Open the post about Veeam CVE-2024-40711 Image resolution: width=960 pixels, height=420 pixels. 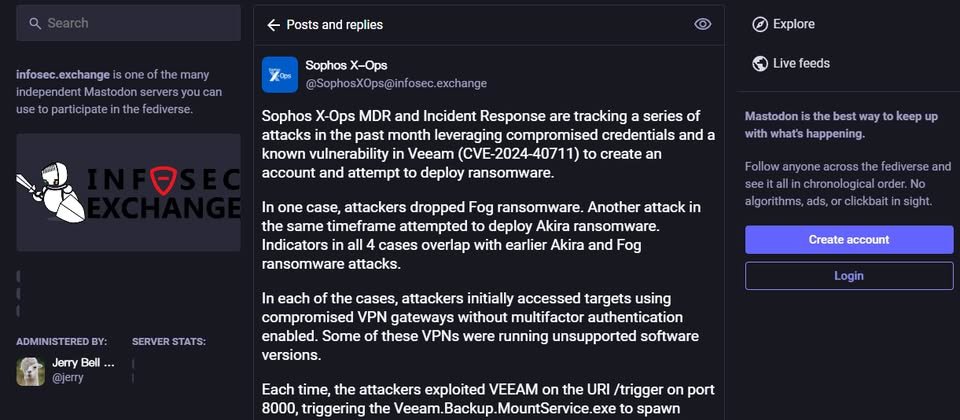(x=487, y=144)
